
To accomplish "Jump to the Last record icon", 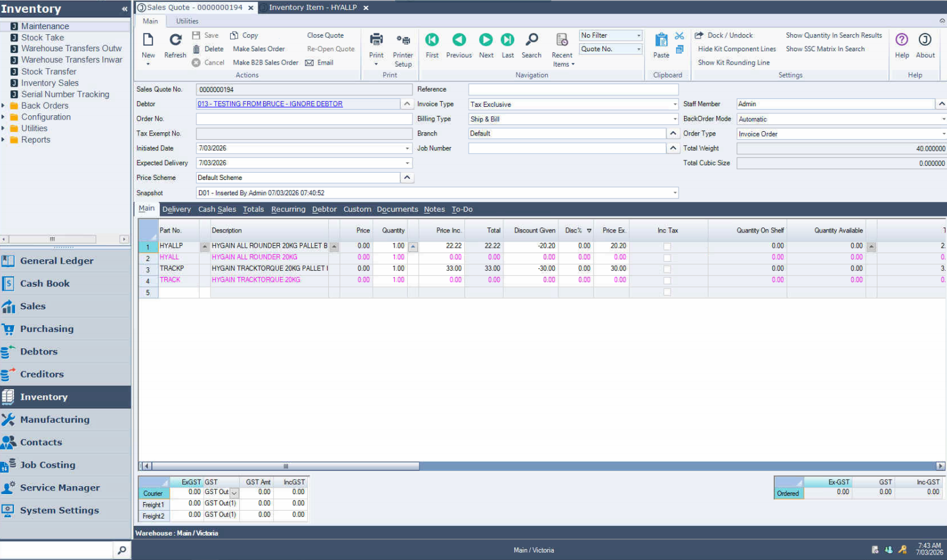I will pos(508,40).
